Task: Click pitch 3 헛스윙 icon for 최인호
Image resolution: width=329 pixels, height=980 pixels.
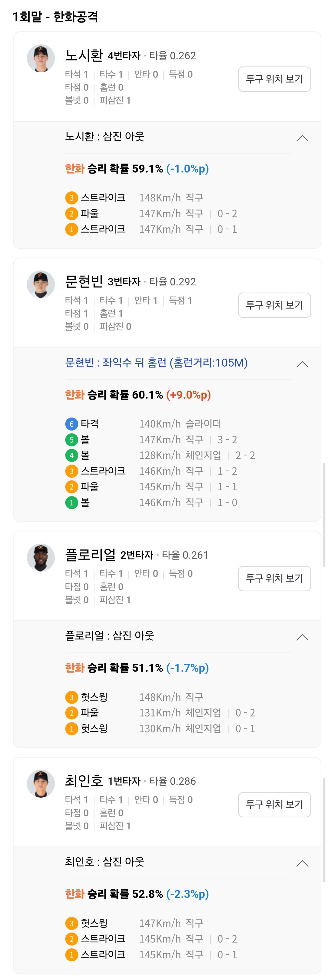Action: pos(72,923)
